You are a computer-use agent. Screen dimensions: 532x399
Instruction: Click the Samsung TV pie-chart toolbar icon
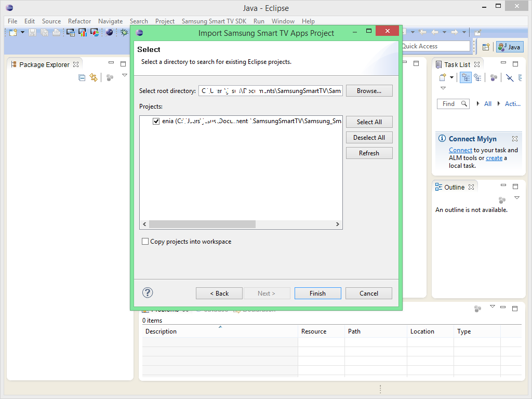click(95, 33)
